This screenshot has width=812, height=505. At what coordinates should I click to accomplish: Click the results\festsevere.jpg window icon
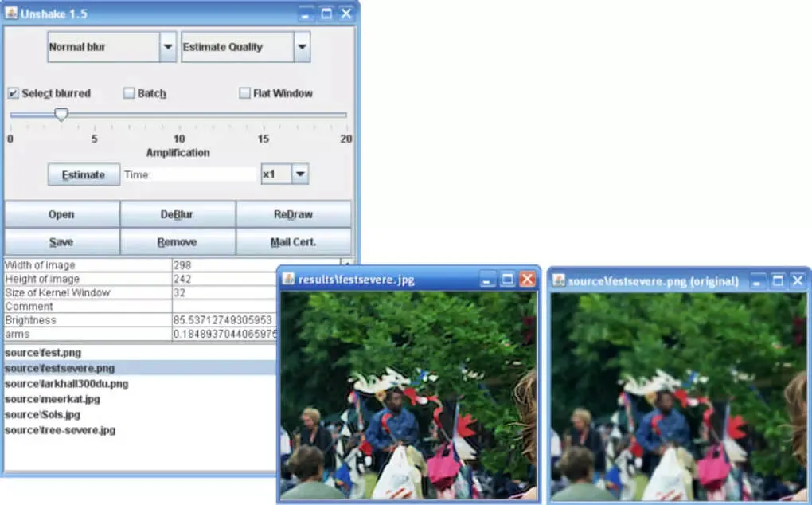(288, 280)
